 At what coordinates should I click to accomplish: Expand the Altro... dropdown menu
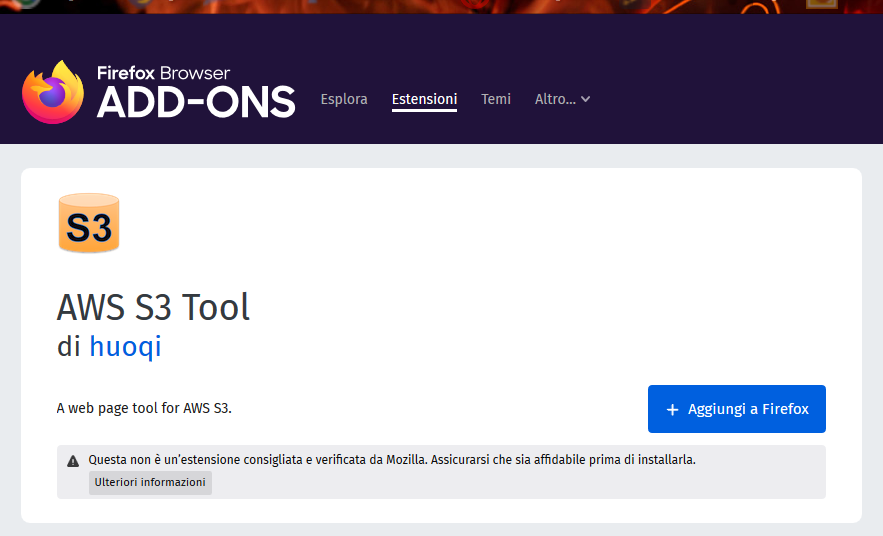coord(563,99)
